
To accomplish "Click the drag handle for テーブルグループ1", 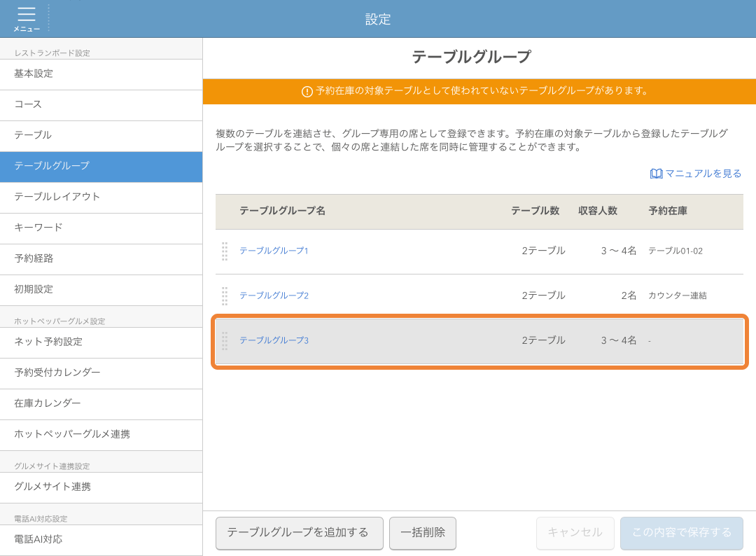I will click(225, 252).
